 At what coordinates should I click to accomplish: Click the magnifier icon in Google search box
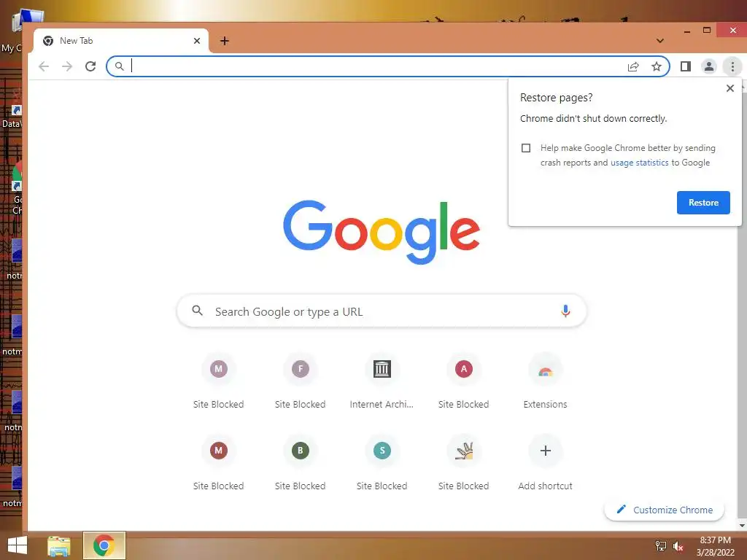coord(197,311)
